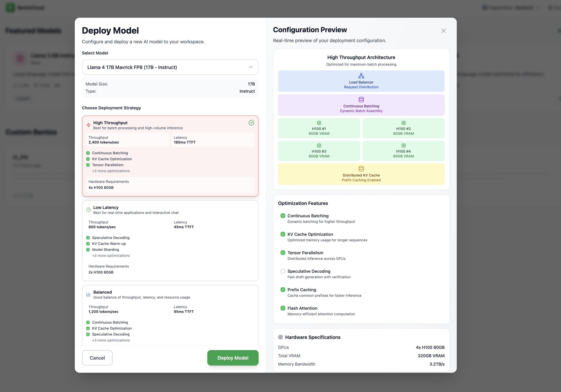Click the High Throughput lightning bolt icon
Screen dimensions: 561x392
tap(89, 125)
